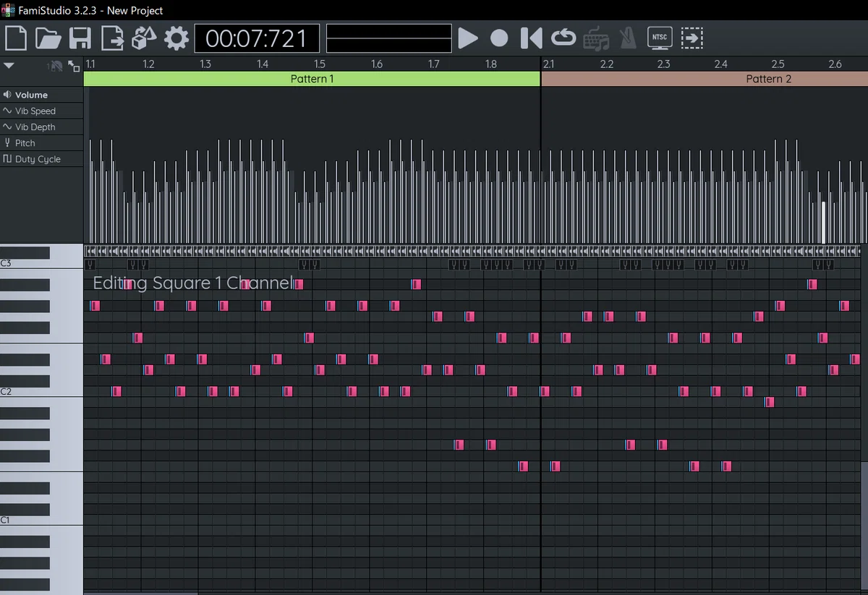868x595 pixels.
Task: Switch the NTSC machine mode icon
Action: pos(660,38)
